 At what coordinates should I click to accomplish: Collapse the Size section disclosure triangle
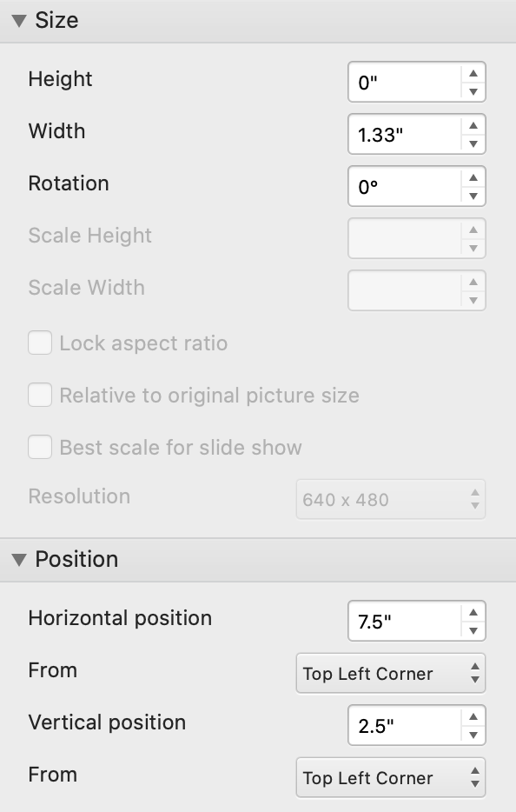point(19,19)
